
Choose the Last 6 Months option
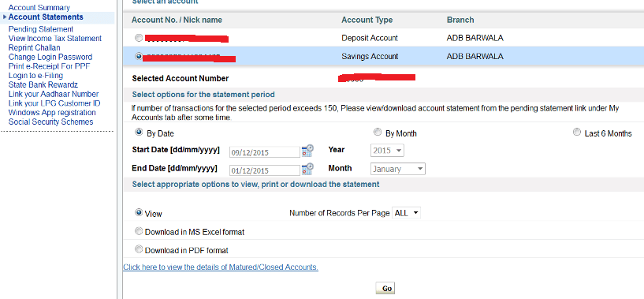click(x=577, y=133)
